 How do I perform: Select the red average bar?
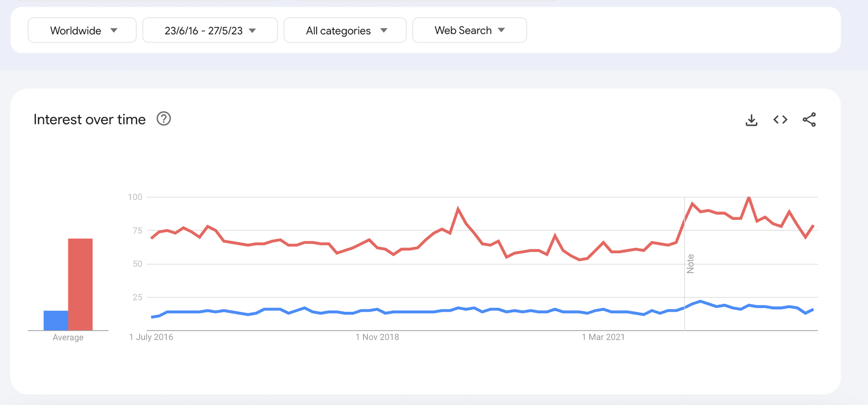80,284
